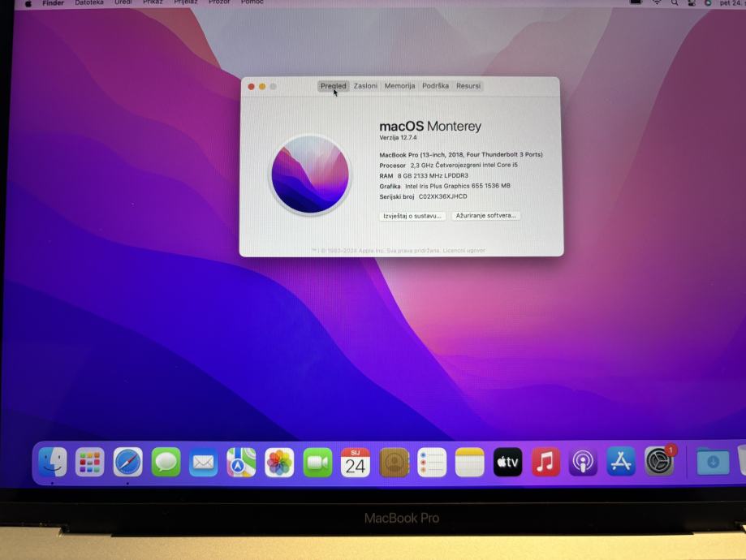746x560 pixels.
Task: Launch Safari from the Dock
Action: pyautogui.click(x=128, y=462)
